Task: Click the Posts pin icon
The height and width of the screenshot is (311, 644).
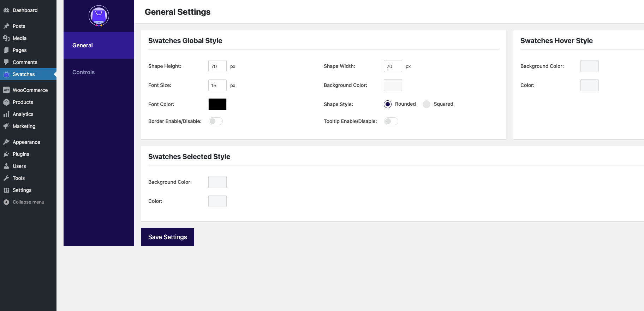Action: coord(6,26)
